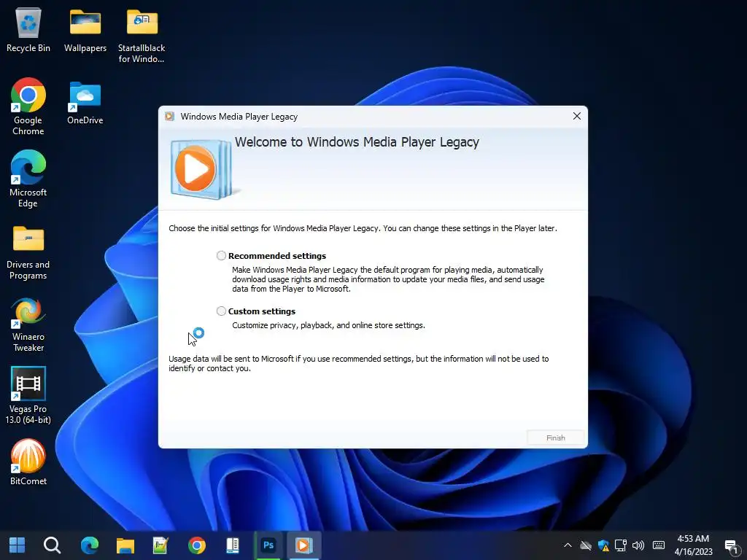Screen dimensions: 747x560
Task: Click 'Choose the initial settings' instruction text
Action: click(363, 228)
